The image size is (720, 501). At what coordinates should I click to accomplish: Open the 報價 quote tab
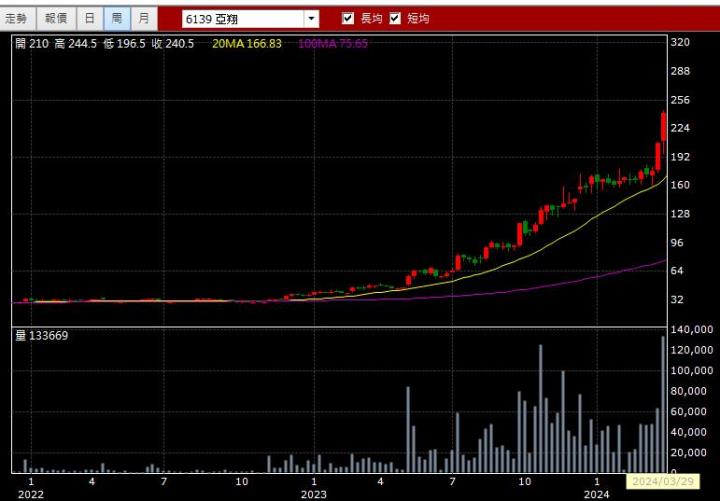pos(56,18)
